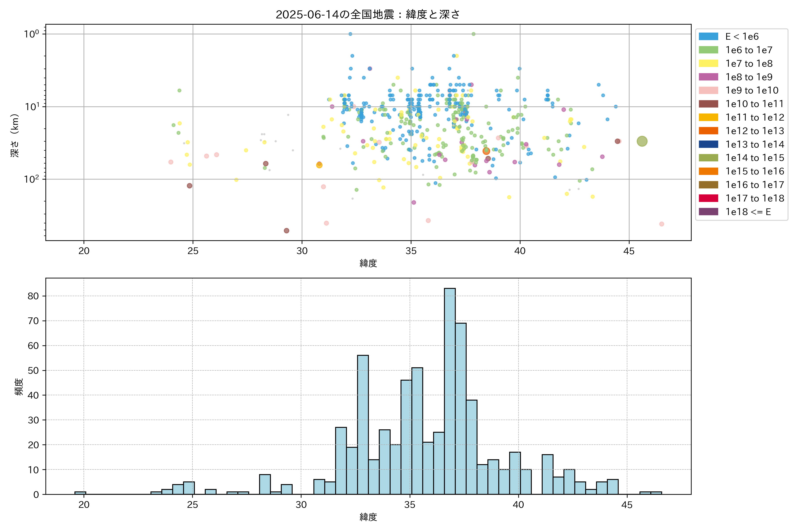Viewport: 798px width, 532px height.
Task: Click the yellow '1e7 to 1e8' legend swatch
Action: [x=708, y=63]
